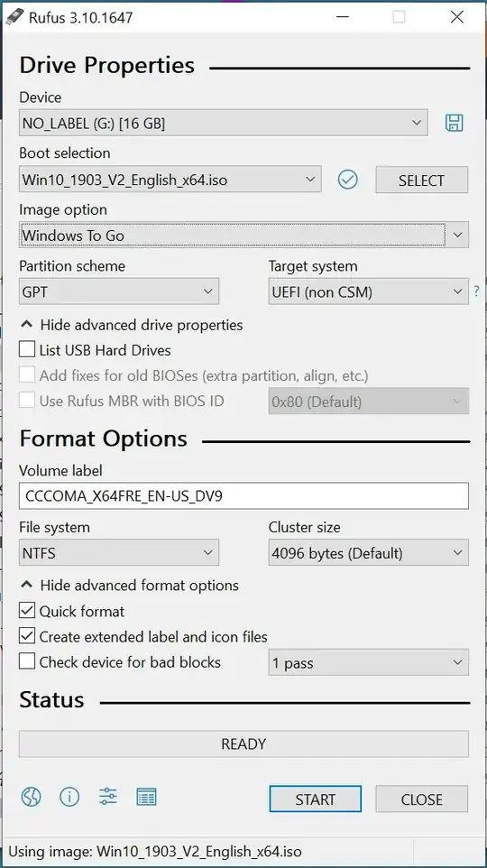Click the Rufus USB drive title icon
The height and width of the screenshot is (868, 487).
click(x=14, y=17)
